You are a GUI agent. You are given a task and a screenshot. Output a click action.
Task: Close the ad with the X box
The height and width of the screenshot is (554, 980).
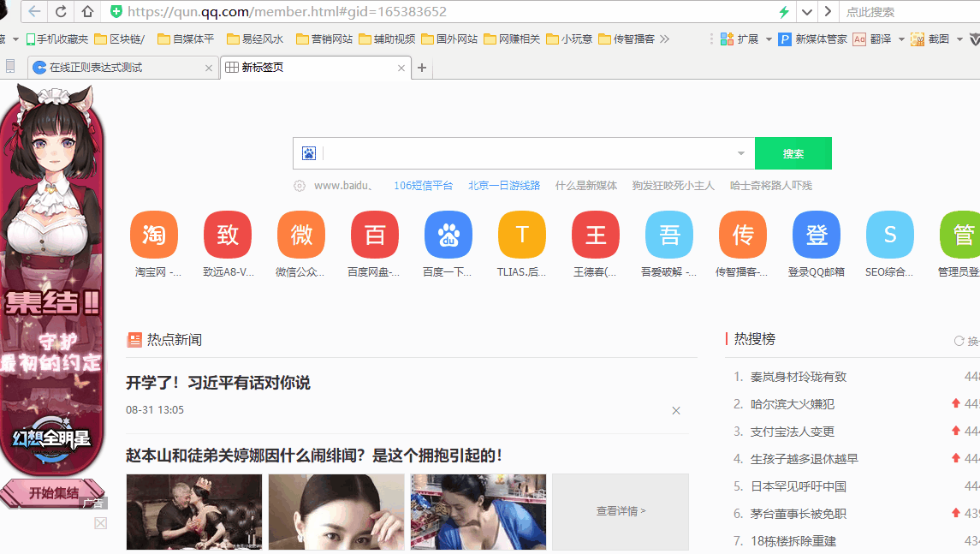(x=101, y=523)
